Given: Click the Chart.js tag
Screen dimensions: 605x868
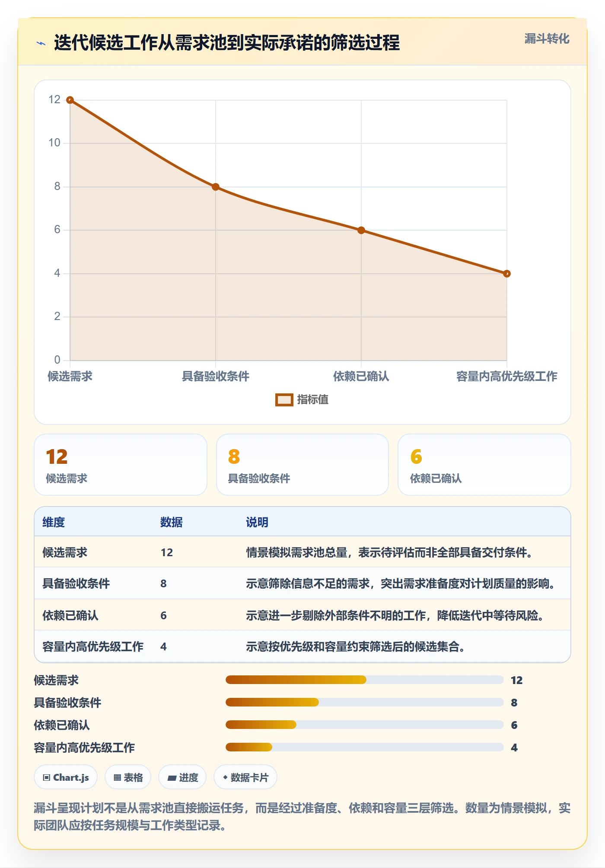Looking at the screenshot, I should coord(66,777).
